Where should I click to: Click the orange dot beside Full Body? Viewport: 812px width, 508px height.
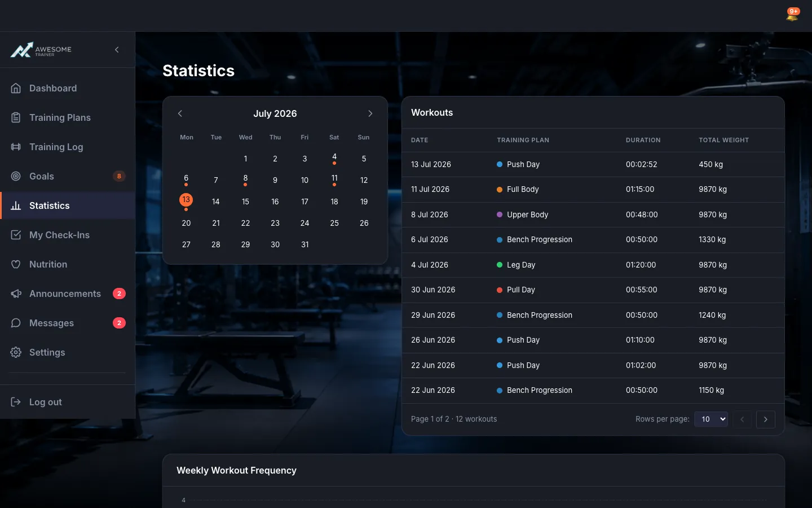click(500, 190)
